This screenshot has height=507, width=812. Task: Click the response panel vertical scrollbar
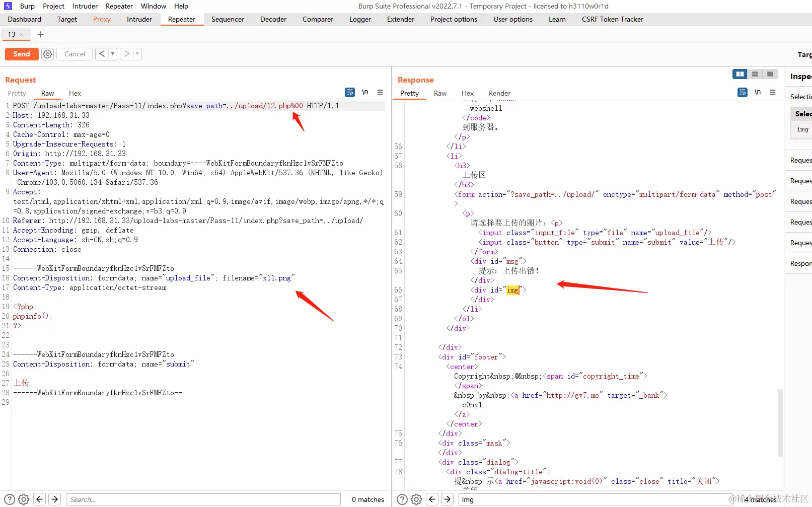[780, 422]
